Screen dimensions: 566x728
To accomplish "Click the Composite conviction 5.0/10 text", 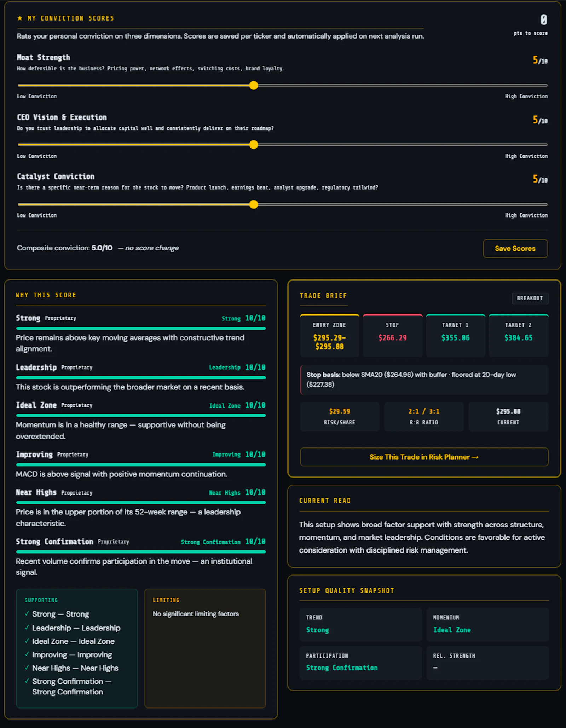I will 65,248.
